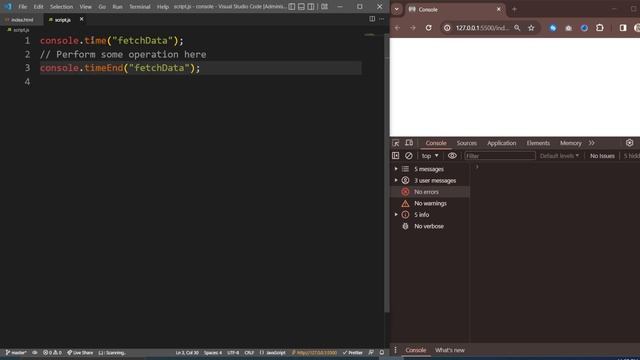The height and width of the screenshot is (360, 640).
Task: Switch to the Application DevTools tab
Action: 501,143
